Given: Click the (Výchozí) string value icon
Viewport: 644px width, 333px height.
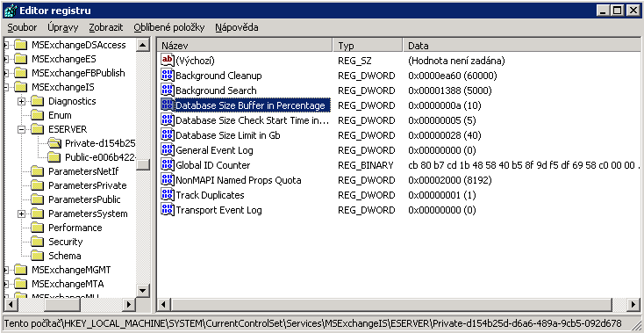Looking at the screenshot, I should click(x=168, y=60).
